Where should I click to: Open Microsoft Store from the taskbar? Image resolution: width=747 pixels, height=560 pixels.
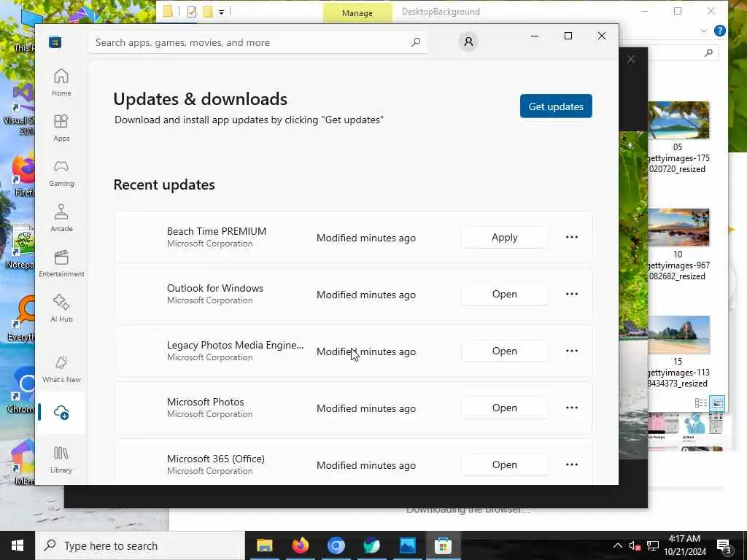point(443,545)
